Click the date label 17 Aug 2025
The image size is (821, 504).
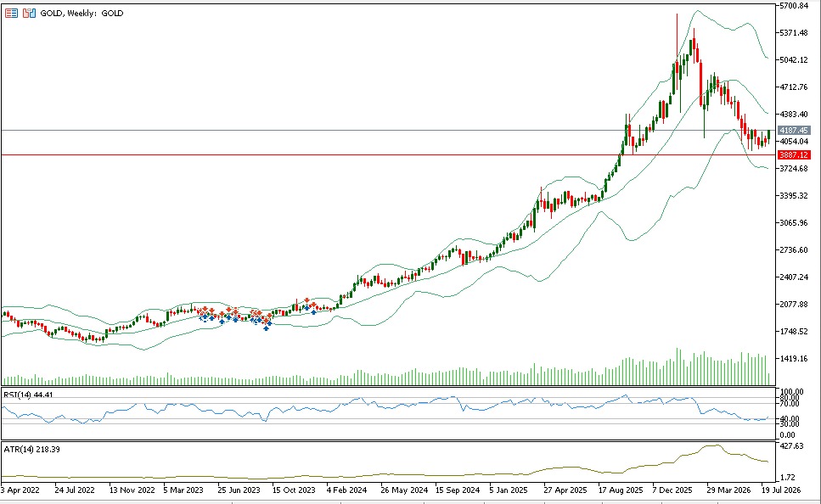(x=621, y=490)
